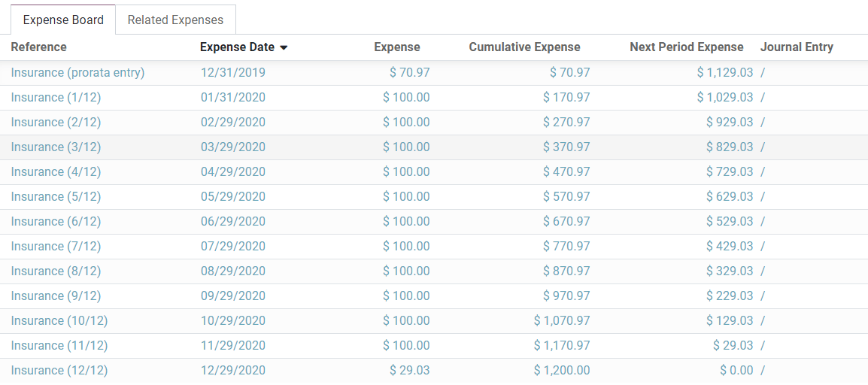
Task: Select the $ 0.00 next period expense
Action: [736, 371]
